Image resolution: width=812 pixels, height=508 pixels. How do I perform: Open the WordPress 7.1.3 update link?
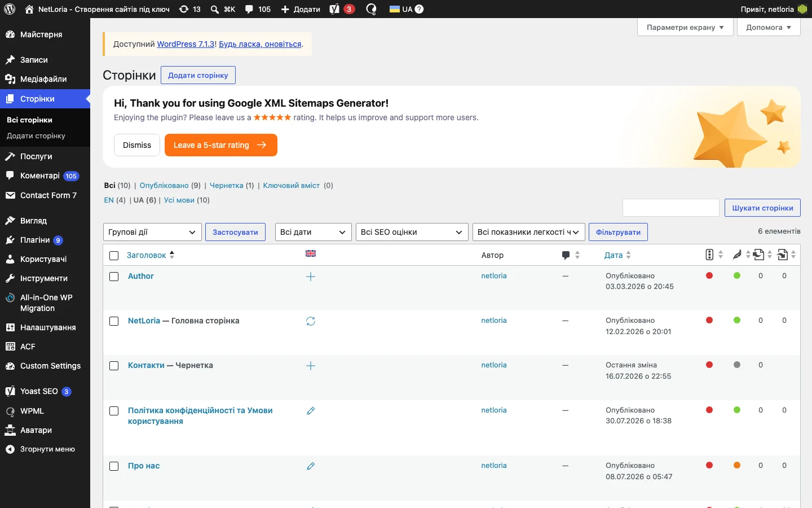pos(186,44)
